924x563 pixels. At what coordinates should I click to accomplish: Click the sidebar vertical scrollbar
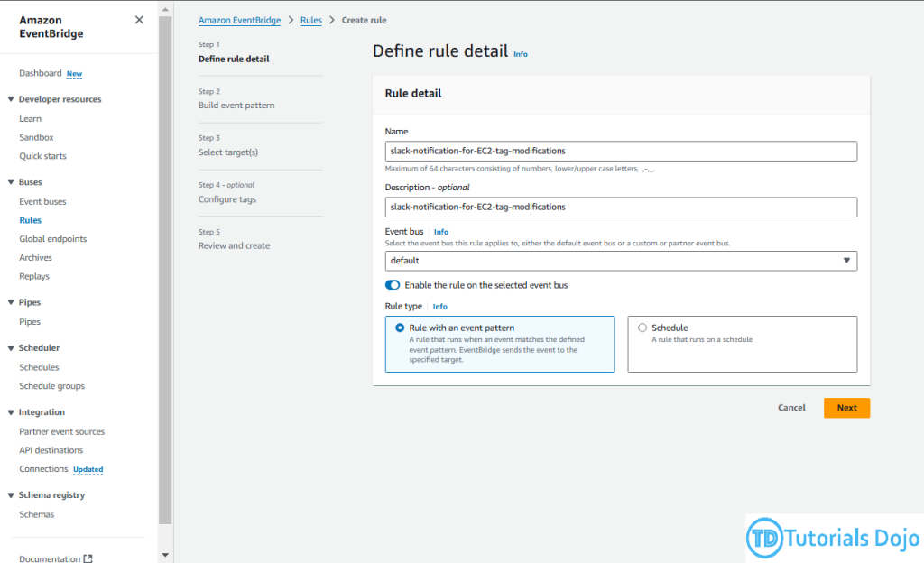click(164, 271)
